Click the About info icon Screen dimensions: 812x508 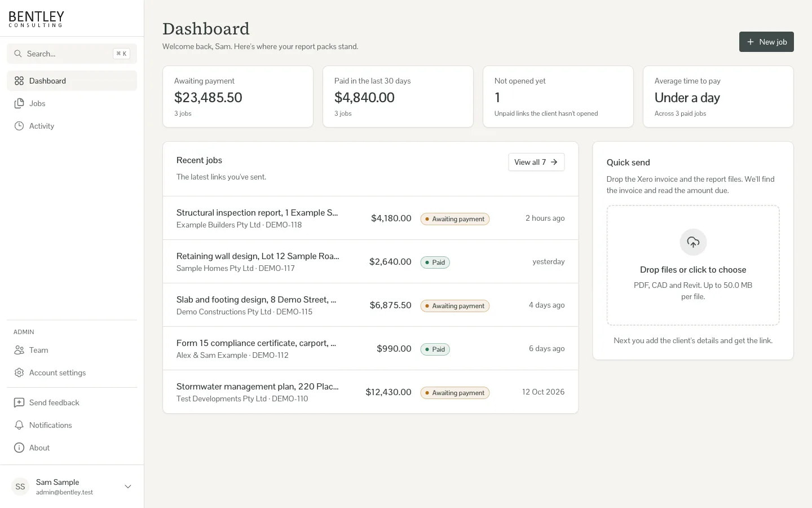tap(19, 448)
